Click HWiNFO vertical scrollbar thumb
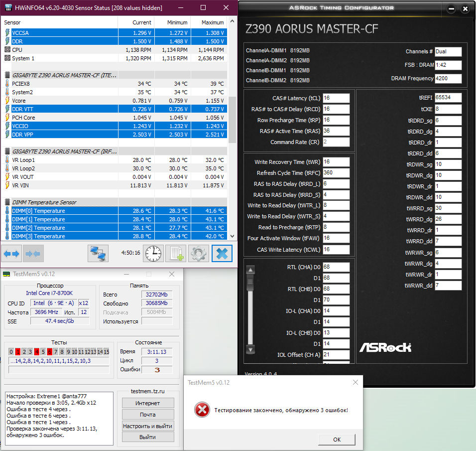The width and height of the screenshot is (476, 451). pos(232,120)
